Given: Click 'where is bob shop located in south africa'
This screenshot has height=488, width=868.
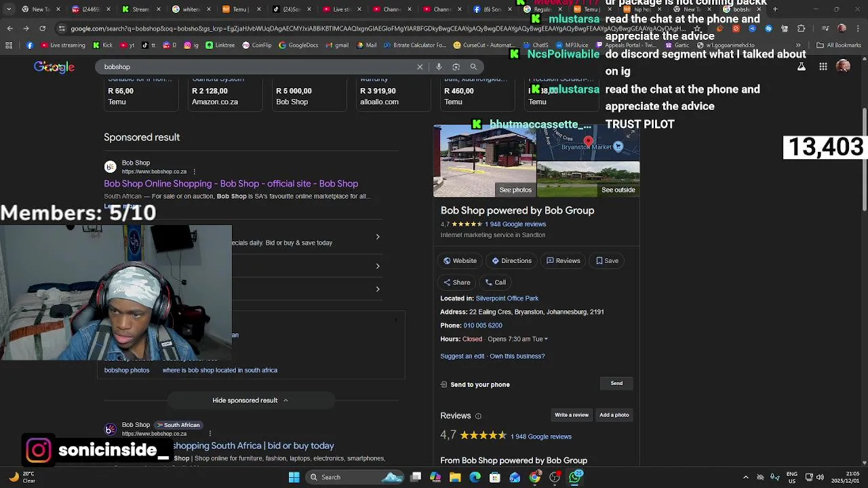Looking at the screenshot, I should click(220, 370).
